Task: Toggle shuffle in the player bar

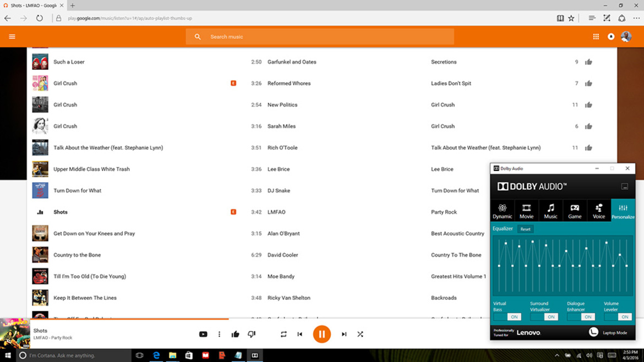Action: click(360, 334)
